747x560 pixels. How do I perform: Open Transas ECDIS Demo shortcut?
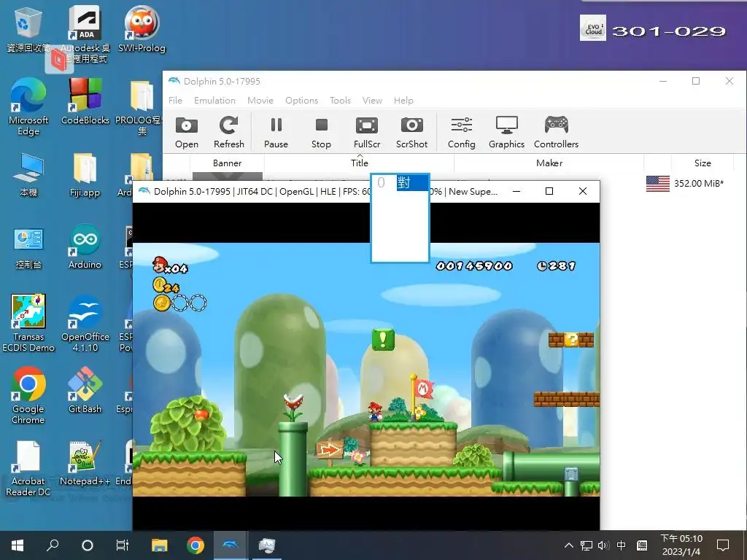coord(28,323)
